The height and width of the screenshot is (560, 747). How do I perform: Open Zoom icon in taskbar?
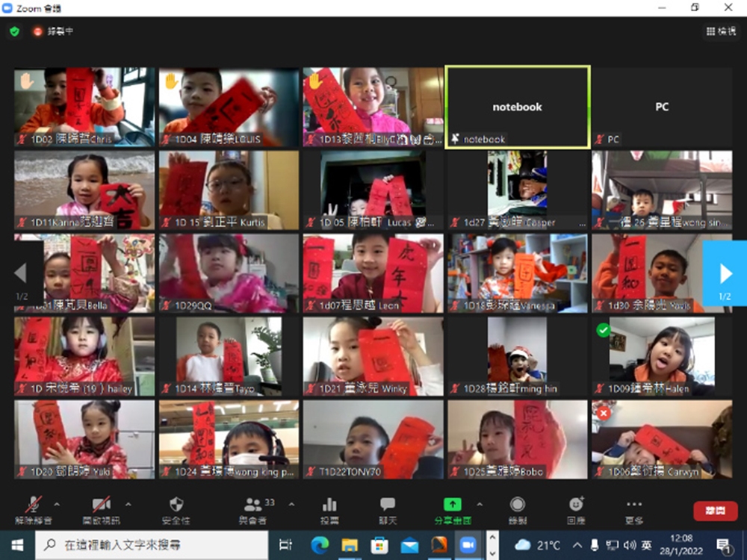[468, 545]
